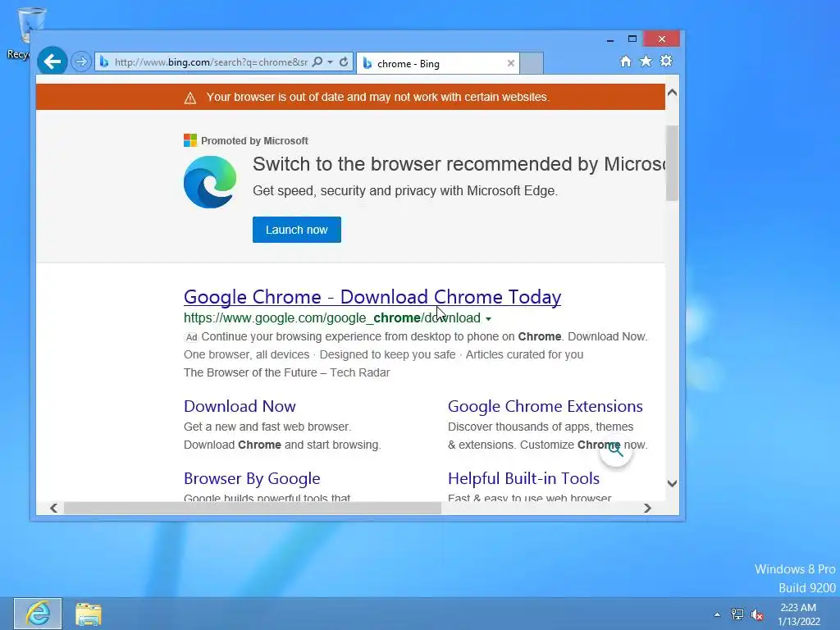Click the floating search magnifier button
840x630 pixels.
click(616, 450)
